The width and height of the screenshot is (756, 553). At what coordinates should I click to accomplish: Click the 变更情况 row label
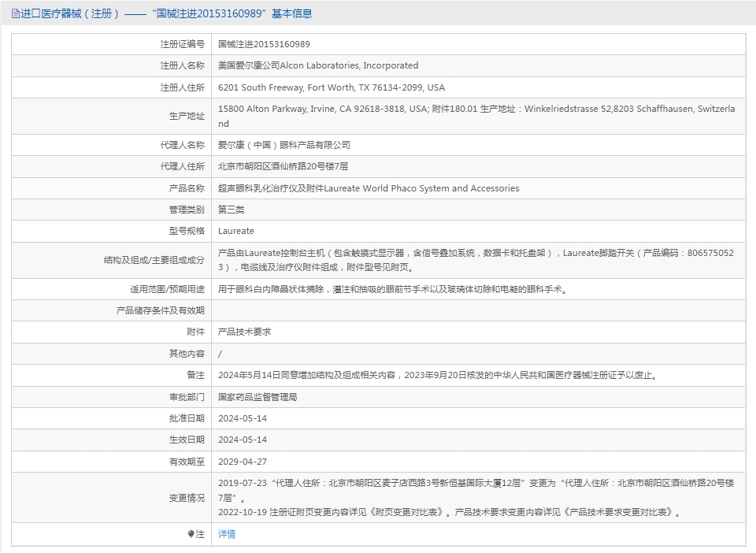click(187, 498)
